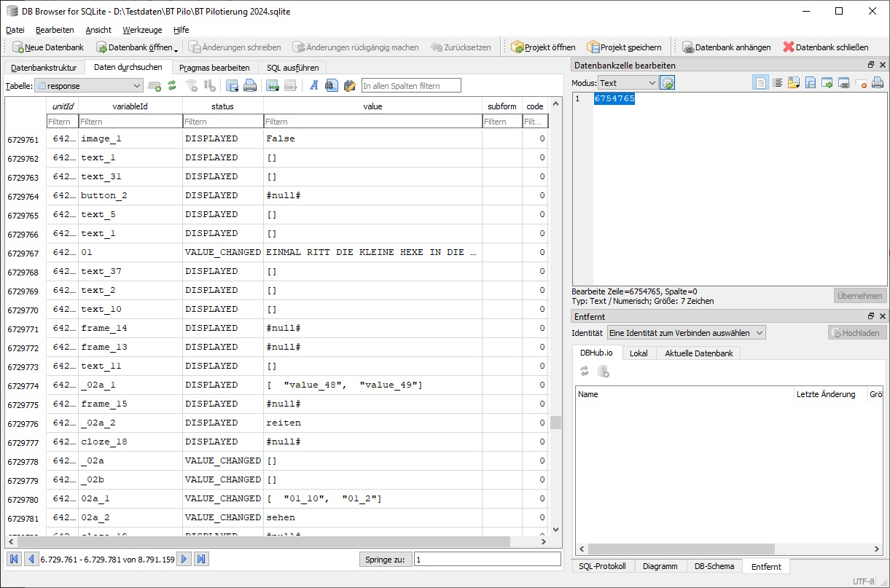Click the Projekt speichern button

pos(624,47)
